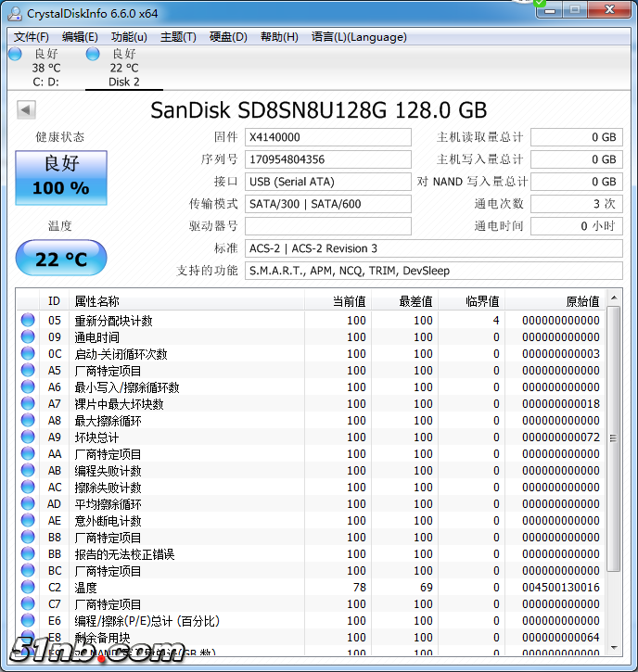Open the 编辑(E) menu
Image resolution: width=638 pixels, height=672 pixels.
pos(80,37)
